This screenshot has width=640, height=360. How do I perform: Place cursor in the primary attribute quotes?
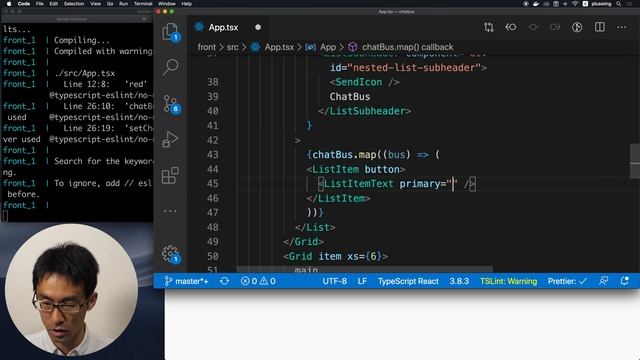(x=453, y=184)
